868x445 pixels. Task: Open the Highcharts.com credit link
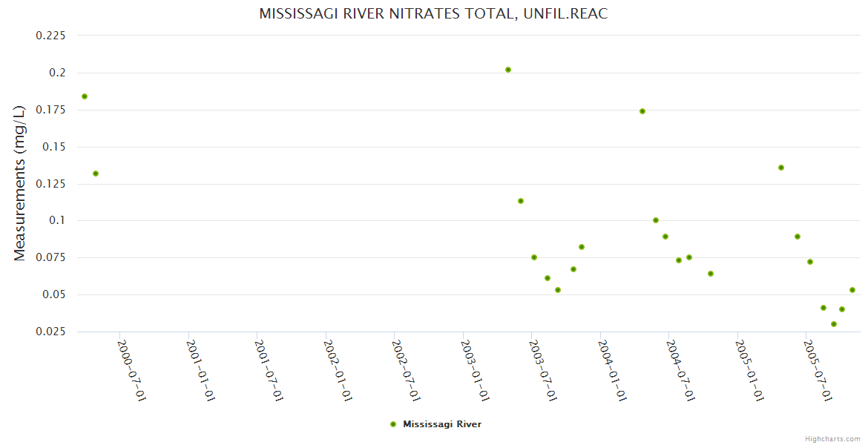click(832, 438)
